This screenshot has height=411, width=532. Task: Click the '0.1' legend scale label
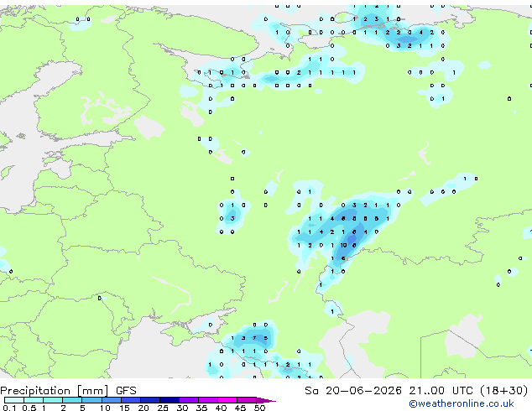(x=9, y=408)
